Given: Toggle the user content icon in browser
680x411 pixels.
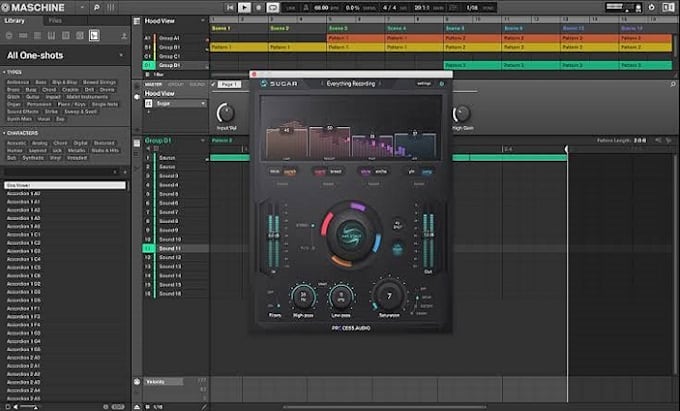Looking at the screenshot, I should click(x=124, y=36).
